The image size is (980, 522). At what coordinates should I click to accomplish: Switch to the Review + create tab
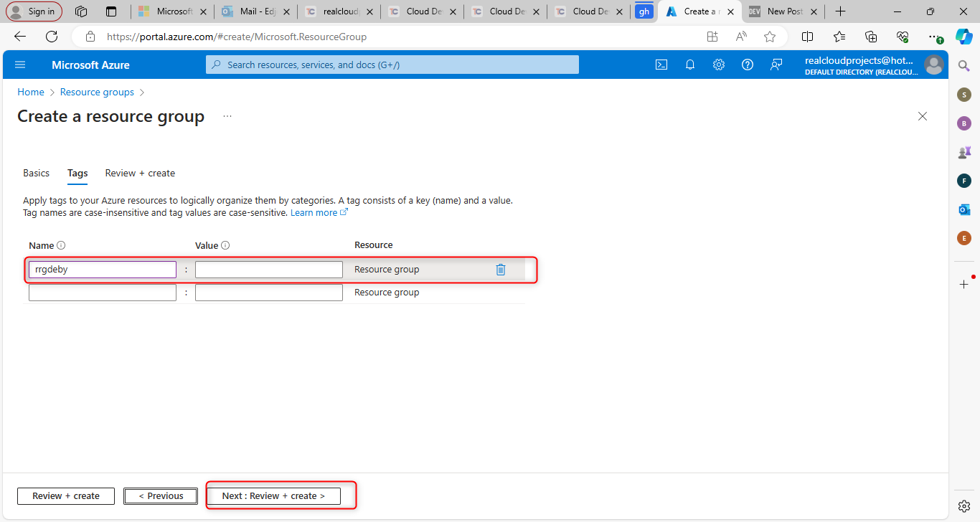click(140, 174)
